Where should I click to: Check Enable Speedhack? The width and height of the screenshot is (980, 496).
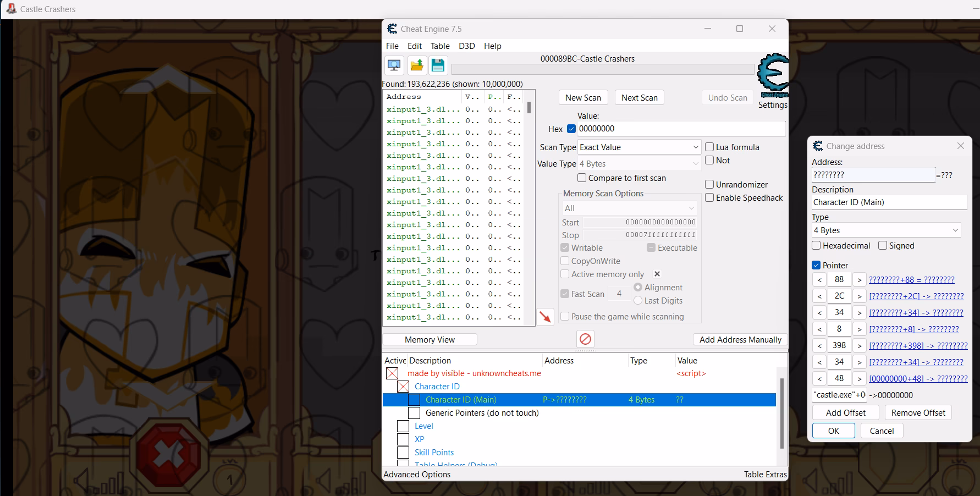[x=709, y=197]
